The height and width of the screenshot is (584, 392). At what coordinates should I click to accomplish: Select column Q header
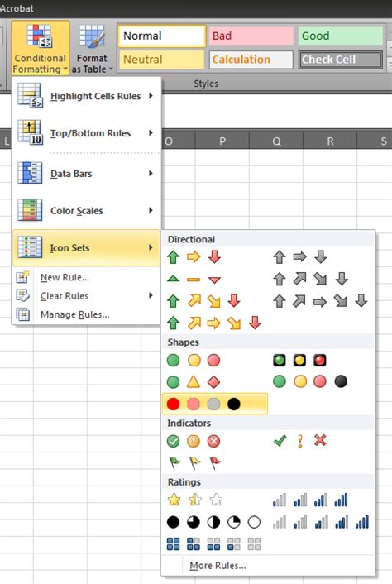coord(276,141)
